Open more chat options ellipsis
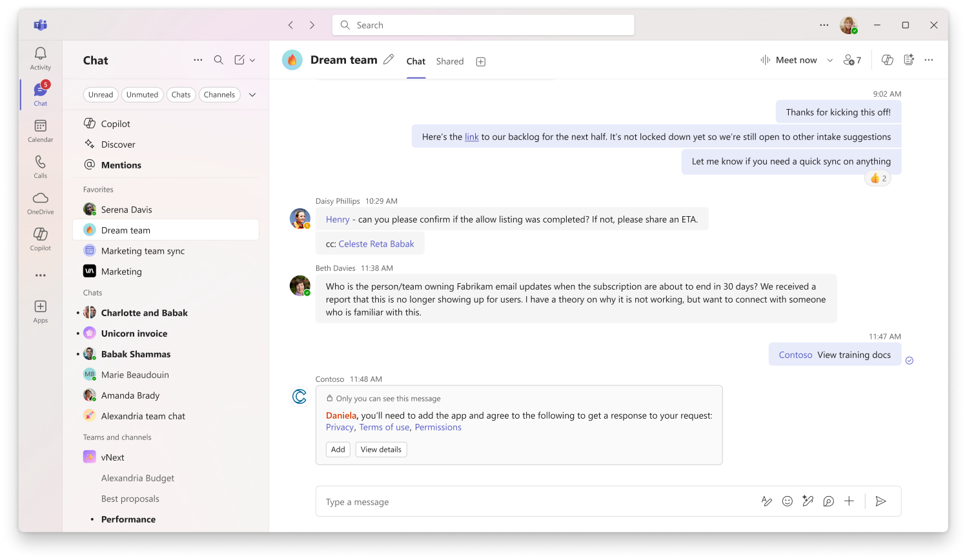Screen dimensions: 967x560 click(x=929, y=60)
